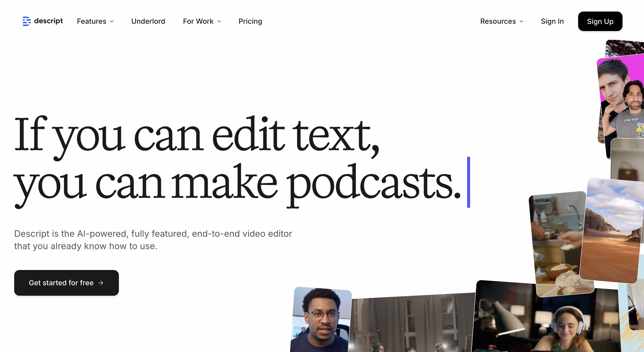Open the desert landscape video thumbnail
Viewport: 644px width, 352px height.
point(612,230)
